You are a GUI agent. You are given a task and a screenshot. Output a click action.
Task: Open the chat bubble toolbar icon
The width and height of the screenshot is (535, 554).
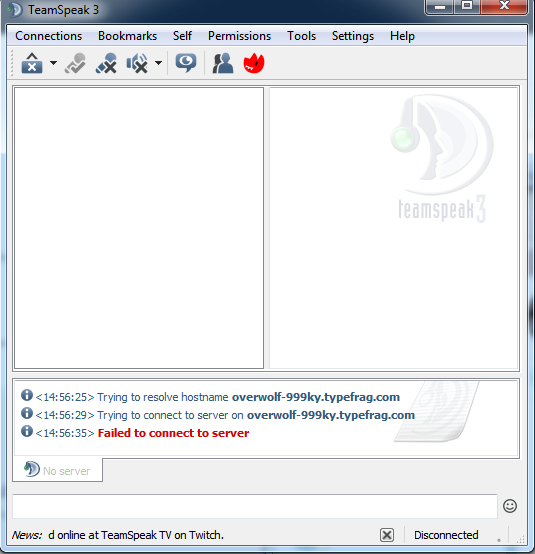(186, 64)
